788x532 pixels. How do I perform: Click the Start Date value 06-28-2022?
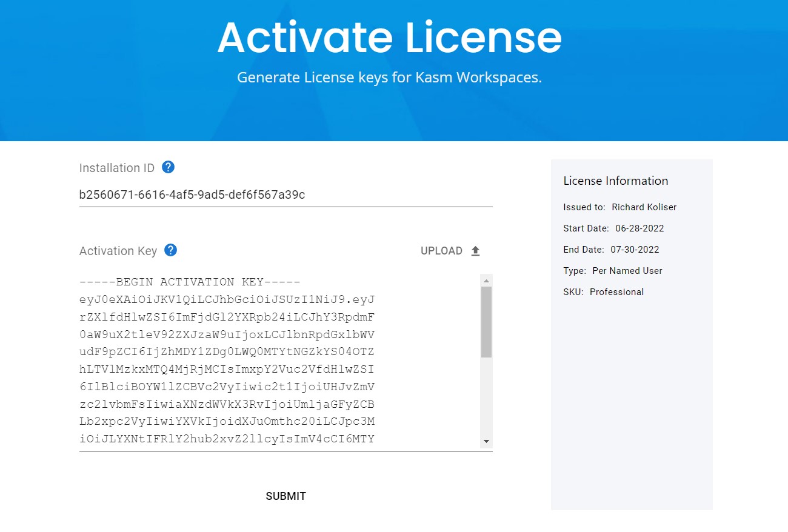click(639, 228)
